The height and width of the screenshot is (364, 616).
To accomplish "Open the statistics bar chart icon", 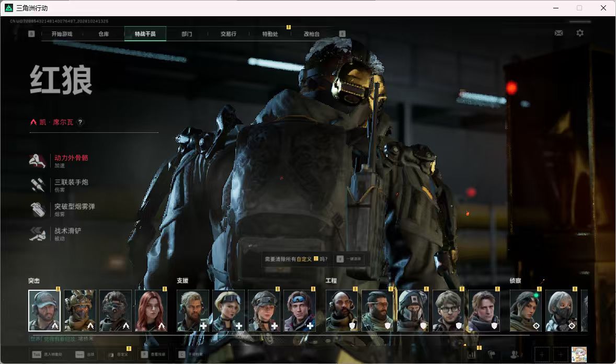I will 472,355.
